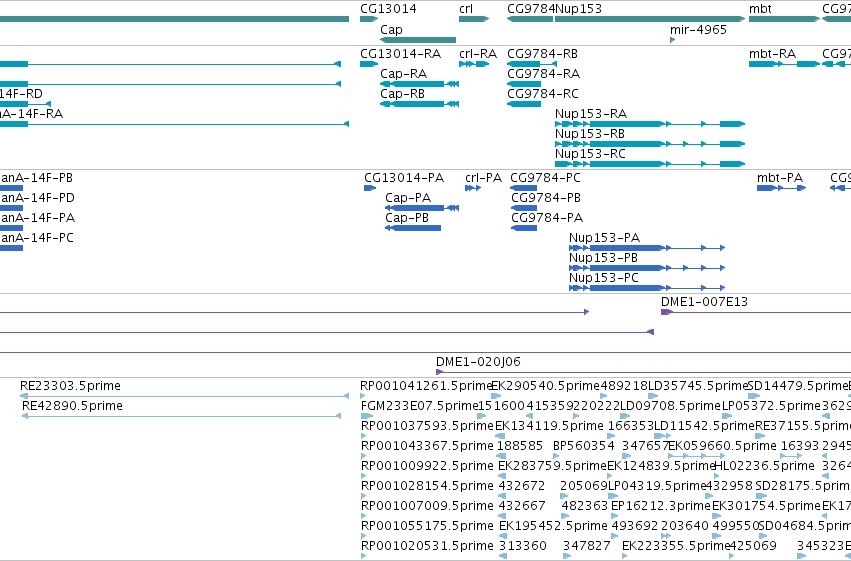Viewport: 851px width, 561px height.
Task: Select transcript CG9784-RA label
Action: (543, 74)
